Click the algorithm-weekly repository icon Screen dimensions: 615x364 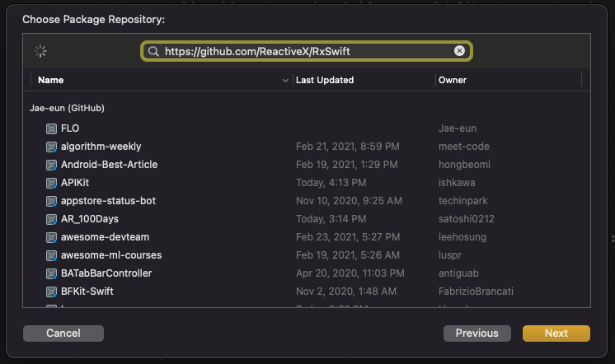(x=51, y=147)
